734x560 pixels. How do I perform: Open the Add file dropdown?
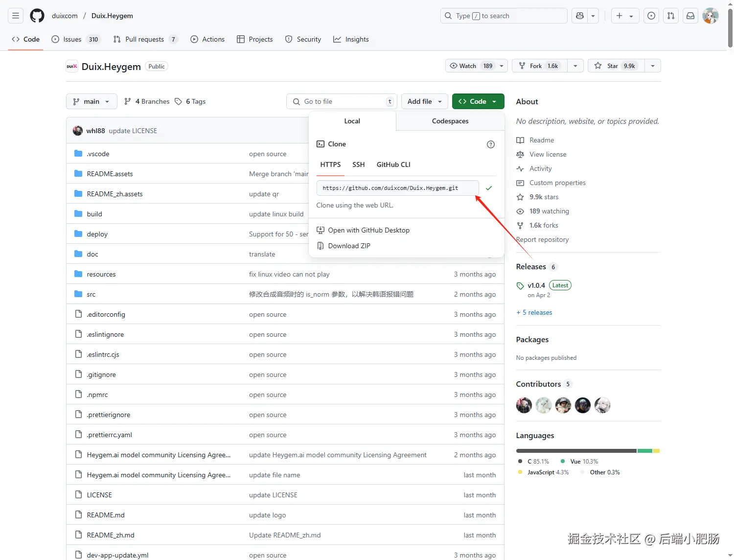425,101
